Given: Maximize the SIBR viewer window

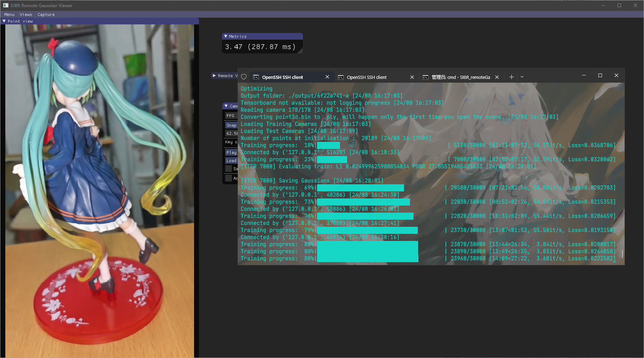Looking at the screenshot, I should (x=619, y=5).
